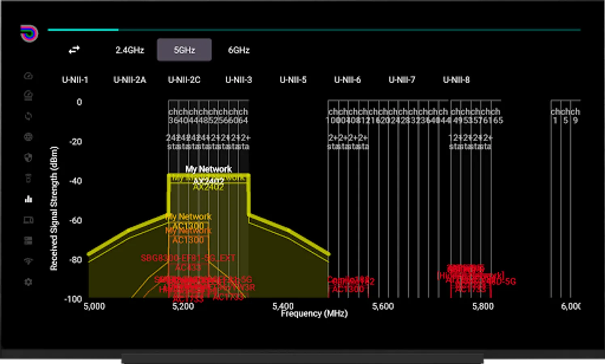Select the U-NII-6 band filter
This screenshot has height=364, width=605.
coord(347,80)
